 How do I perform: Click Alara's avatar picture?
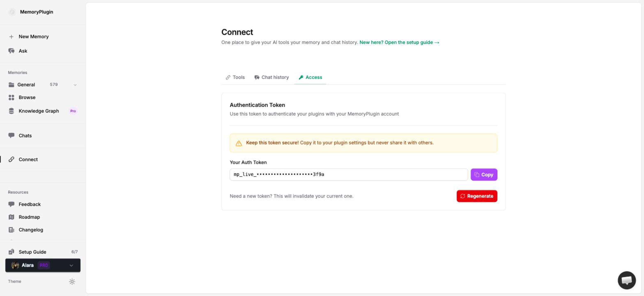pyautogui.click(x=15, y=265)
